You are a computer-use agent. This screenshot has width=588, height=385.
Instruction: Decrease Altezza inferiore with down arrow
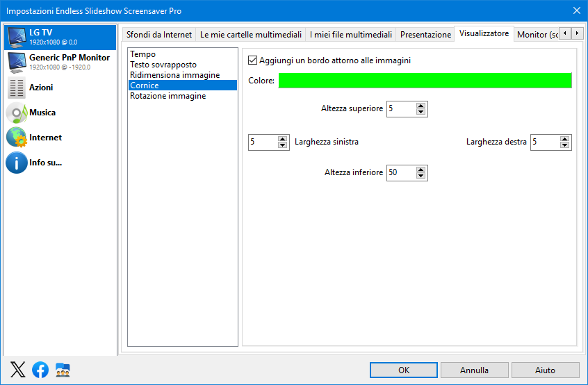(x=420, y=176)
